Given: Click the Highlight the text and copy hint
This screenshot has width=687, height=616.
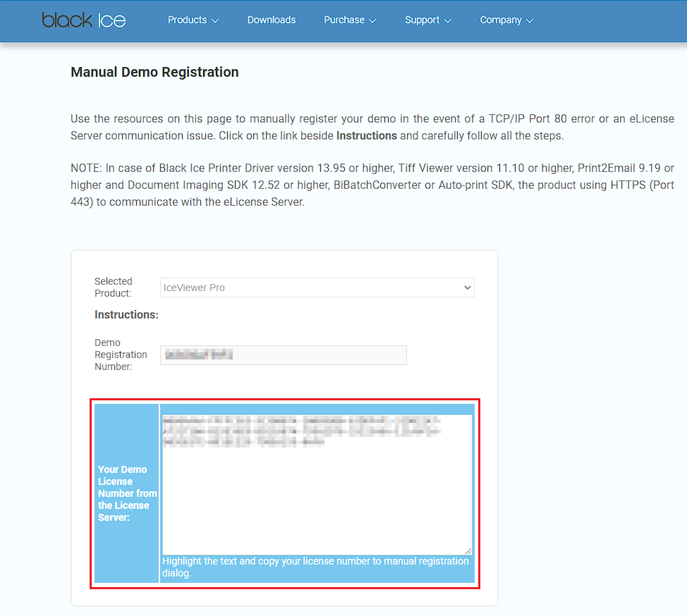Looking at the screenshot, I should click(x=315, y=567).
